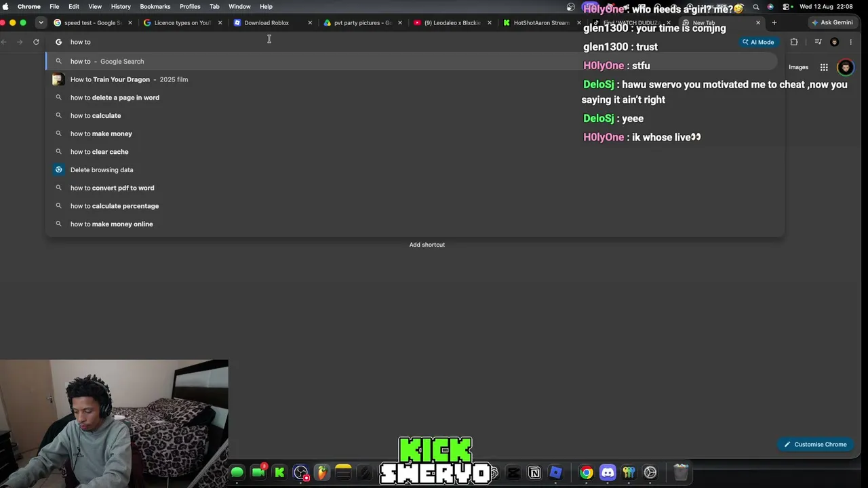Open the Profiles menu
This screenshot has width=868, height=488.
(190, 7)
